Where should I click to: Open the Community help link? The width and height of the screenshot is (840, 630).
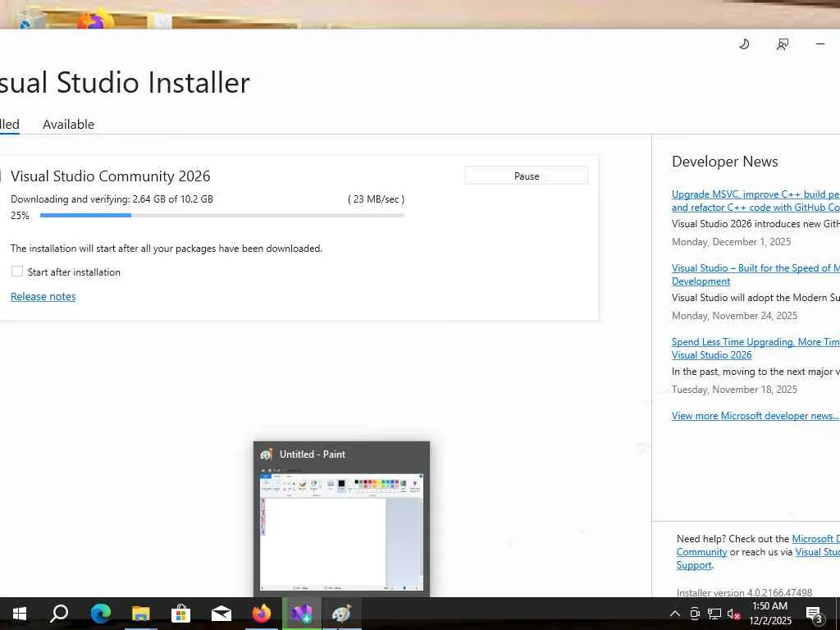tap(701, 552)
